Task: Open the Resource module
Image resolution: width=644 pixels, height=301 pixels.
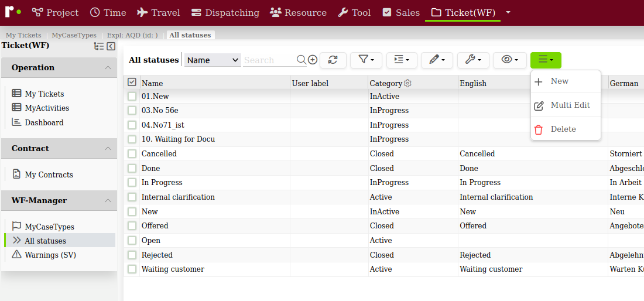Action: click(x=298, y=13)
